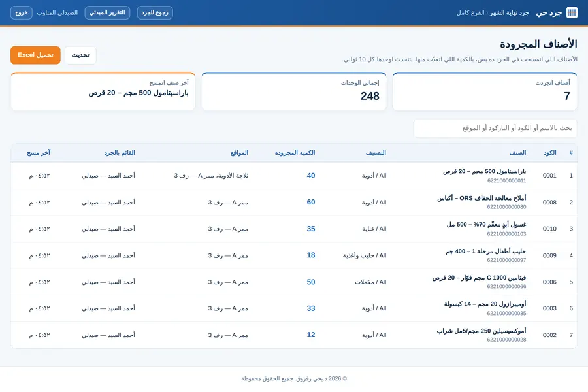The width and height of the screenshot is (588, 392).
Task: Click category مكملات / All
Action: [370, 282]
